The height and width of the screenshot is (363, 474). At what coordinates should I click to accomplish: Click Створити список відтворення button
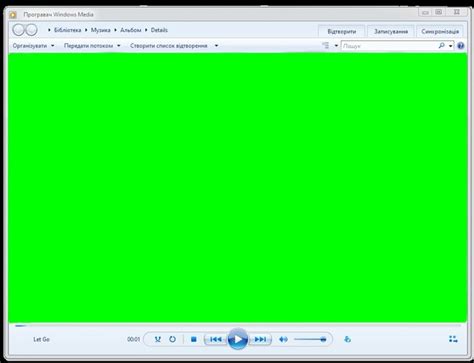point(169,46)
